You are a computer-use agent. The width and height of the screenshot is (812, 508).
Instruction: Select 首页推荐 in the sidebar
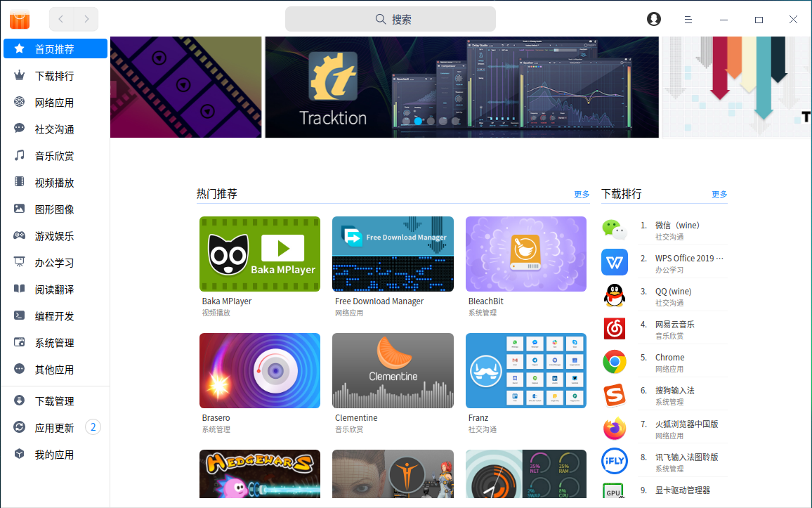click(55, 48)
